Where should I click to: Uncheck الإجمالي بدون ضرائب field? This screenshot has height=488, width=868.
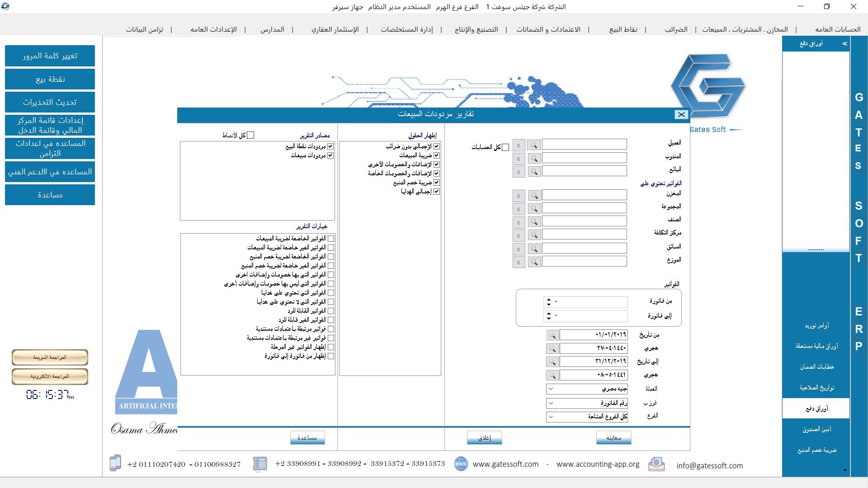[437, 146]
